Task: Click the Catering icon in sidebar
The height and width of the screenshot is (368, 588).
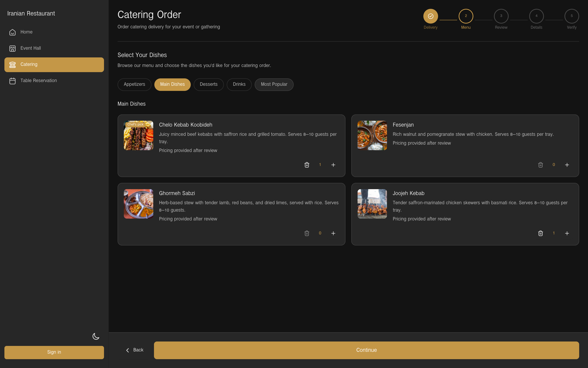Action: (x=12, y=65)
